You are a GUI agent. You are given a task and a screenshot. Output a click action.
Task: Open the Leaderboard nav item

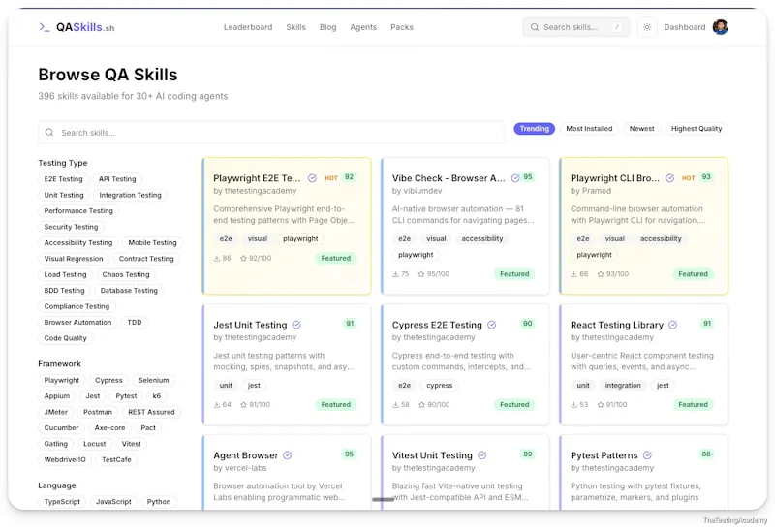[248, 27]
